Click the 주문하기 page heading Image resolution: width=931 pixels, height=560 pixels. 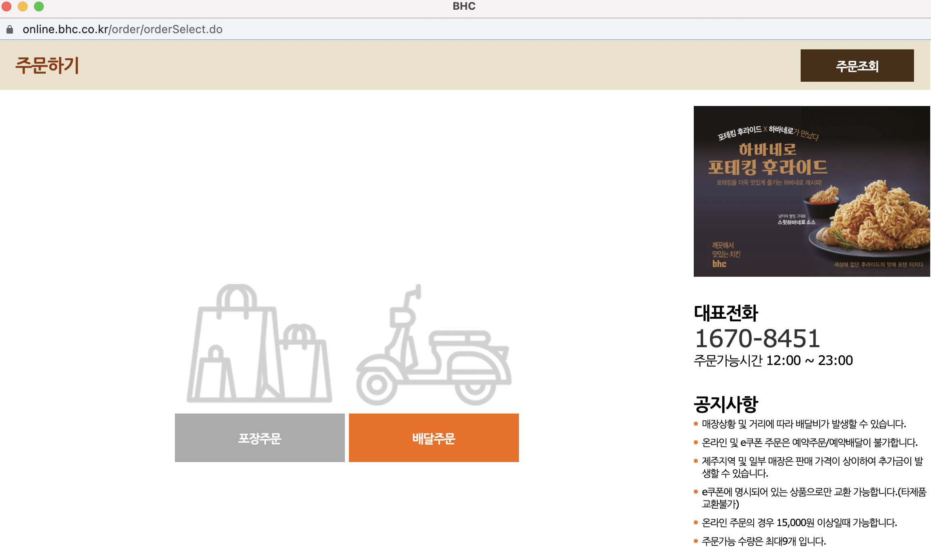47,65
